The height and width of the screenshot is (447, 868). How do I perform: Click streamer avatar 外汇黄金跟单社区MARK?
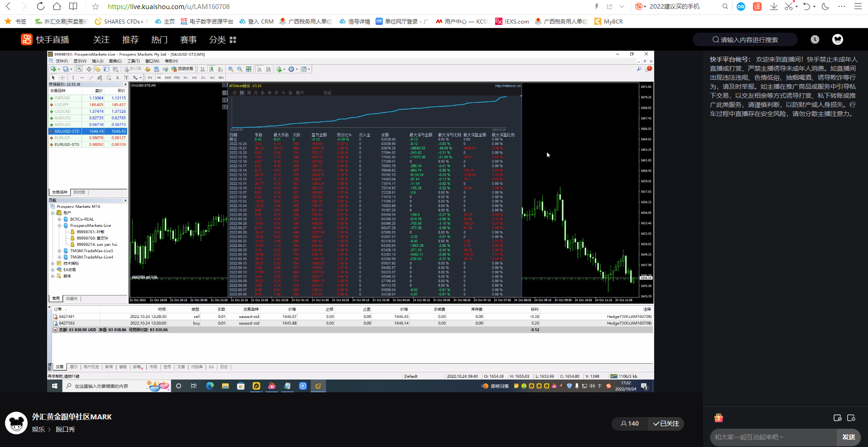(x=16, y=423)
